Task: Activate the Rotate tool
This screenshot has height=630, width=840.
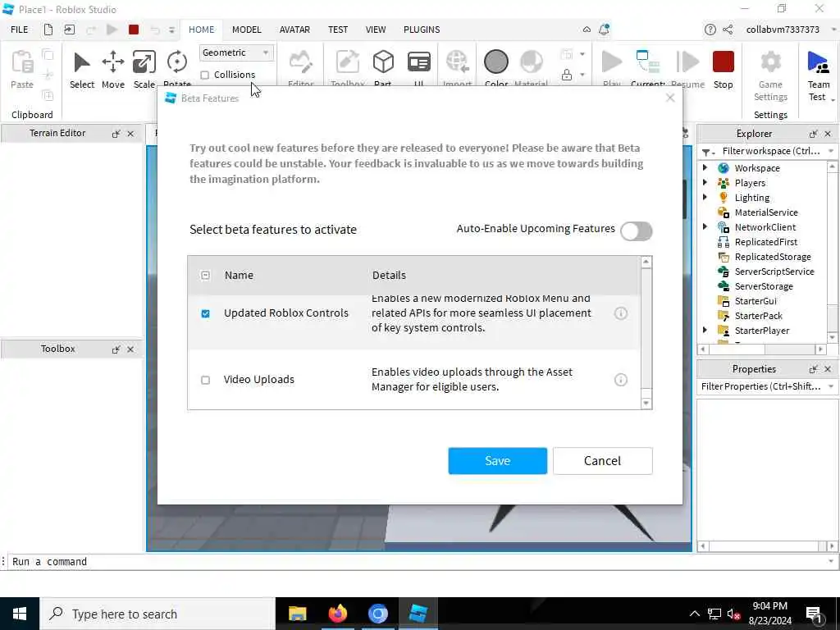Action: [x=177, y=62]
